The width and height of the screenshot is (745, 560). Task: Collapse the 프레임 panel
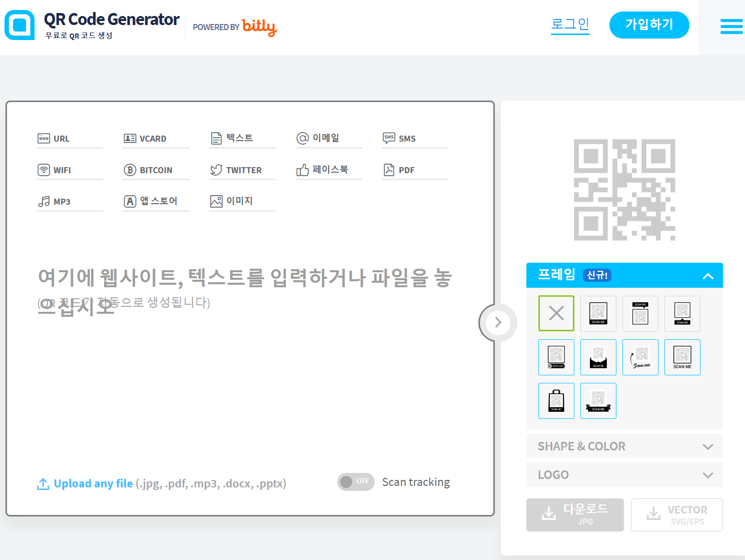708,275
